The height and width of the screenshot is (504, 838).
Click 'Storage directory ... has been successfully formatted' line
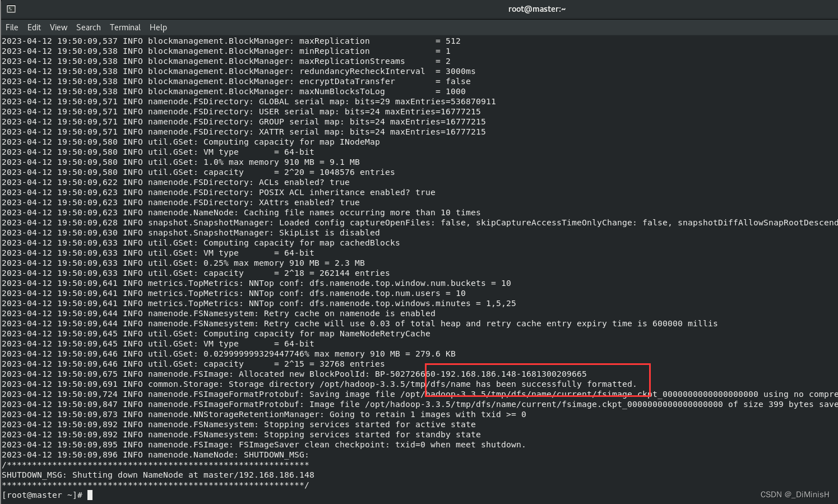(320, 384)
